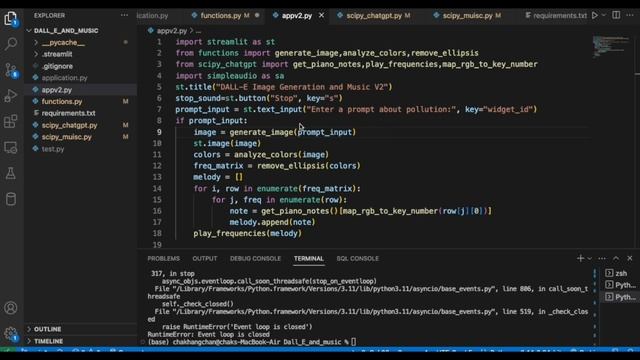Open scipy_muisc.py in explorer tree

81,137
